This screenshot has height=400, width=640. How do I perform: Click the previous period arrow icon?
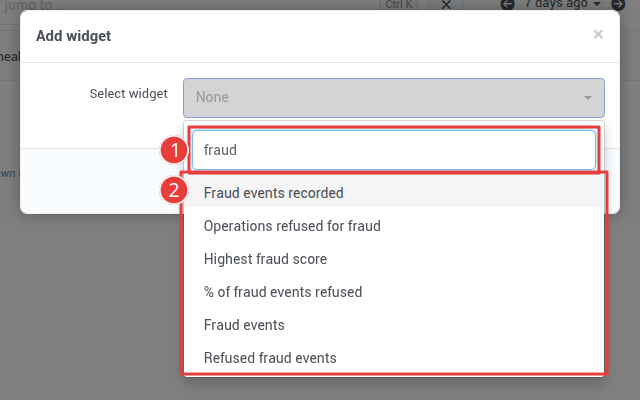pos(507,4)
